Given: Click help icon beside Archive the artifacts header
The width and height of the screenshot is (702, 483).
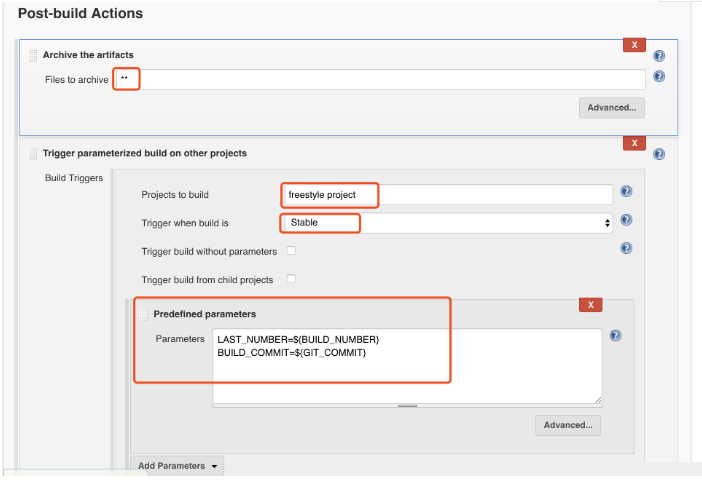Looking at the screenshot, I should [659, 56].
